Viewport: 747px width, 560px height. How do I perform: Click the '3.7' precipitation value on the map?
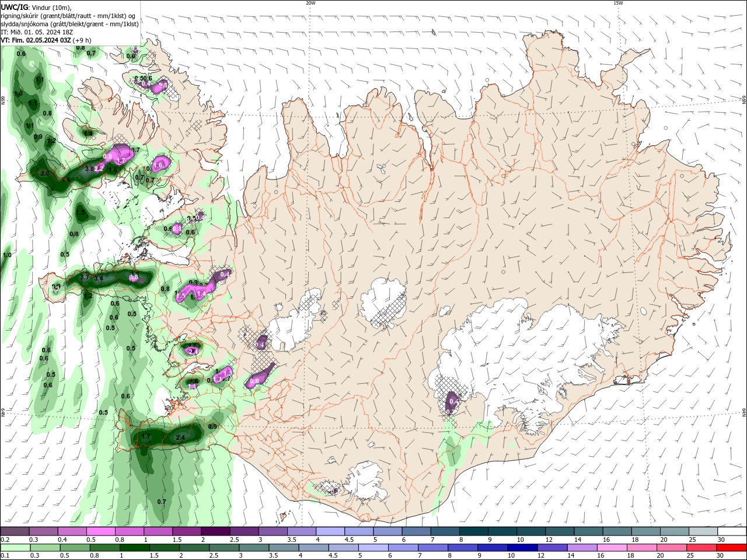click(x=85, y=277)
